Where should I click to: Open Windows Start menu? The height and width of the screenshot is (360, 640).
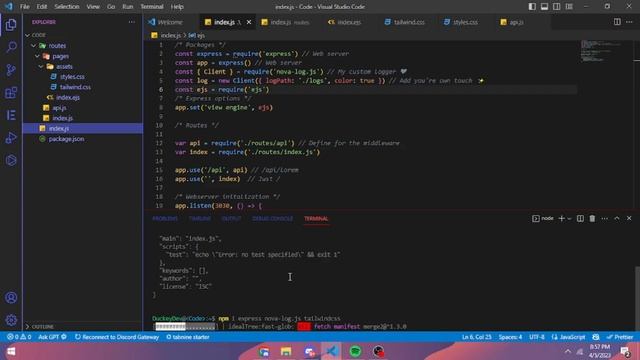[x=11, y=351]
